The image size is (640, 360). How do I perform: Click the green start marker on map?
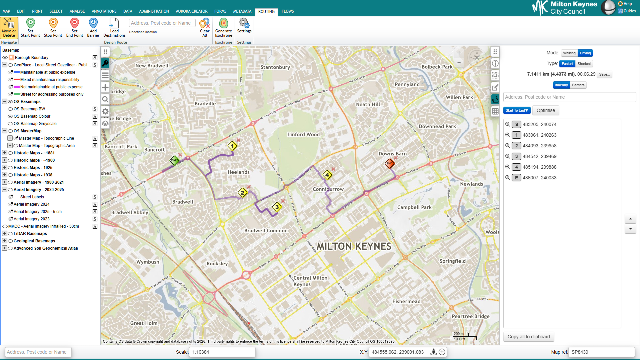175,160
